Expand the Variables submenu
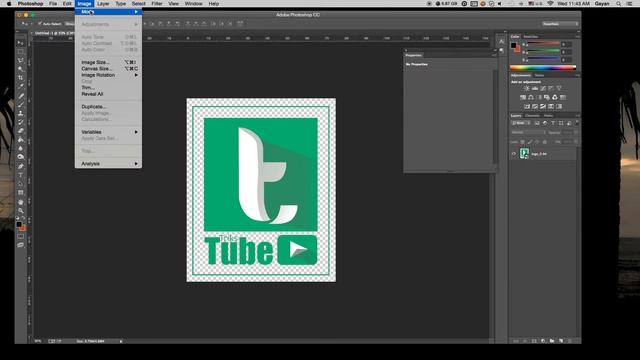640x360 pixels. [108, 132]
